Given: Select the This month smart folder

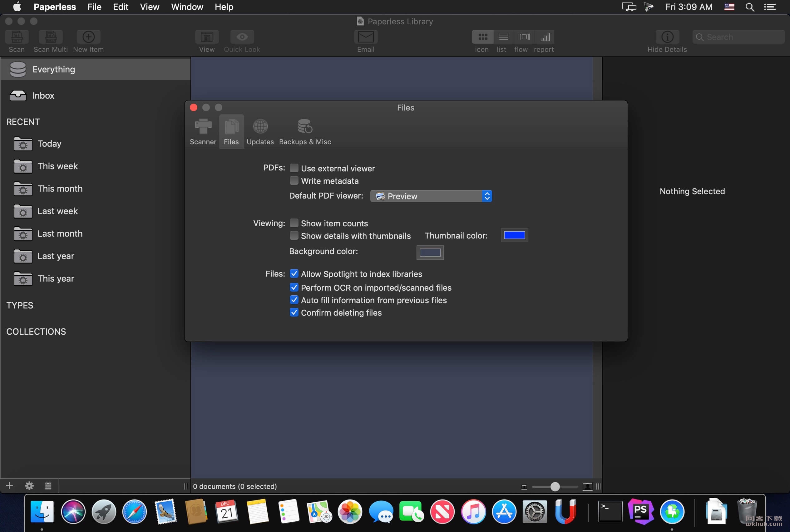Looking at the screenshot, I should click(x=95, y=189).
